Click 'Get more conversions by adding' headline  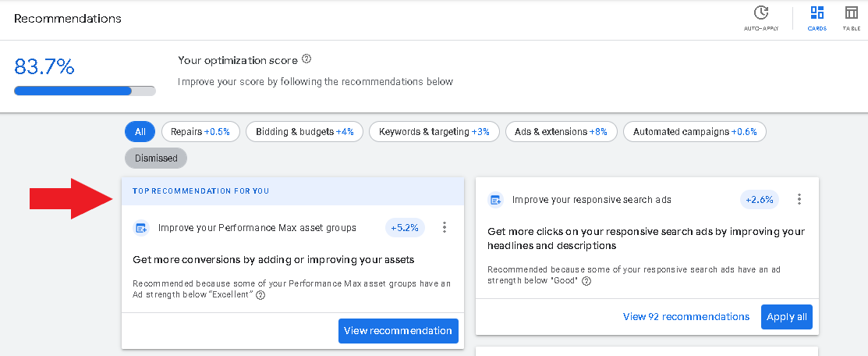[x=274, y=259]
